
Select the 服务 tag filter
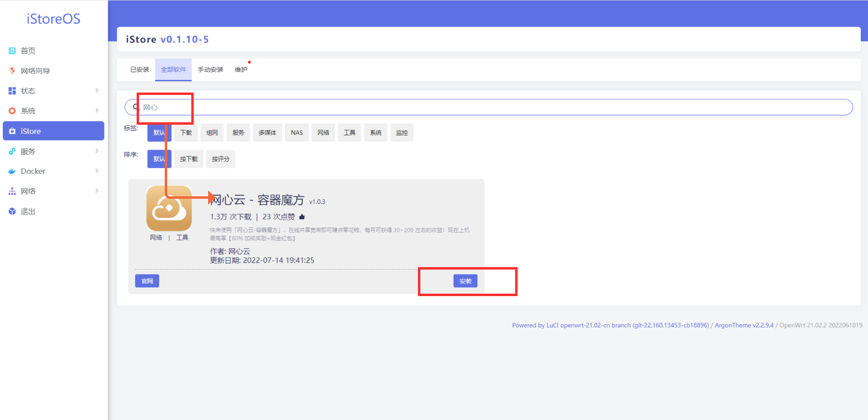[x=238, y=133]
